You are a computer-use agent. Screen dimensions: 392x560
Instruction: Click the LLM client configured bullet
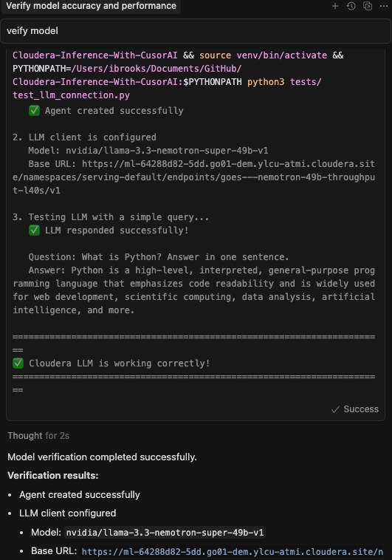[67, 513]
